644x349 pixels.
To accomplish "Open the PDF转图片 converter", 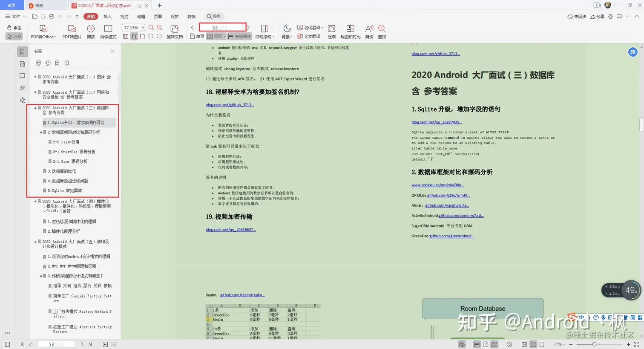I will point(72,32).
